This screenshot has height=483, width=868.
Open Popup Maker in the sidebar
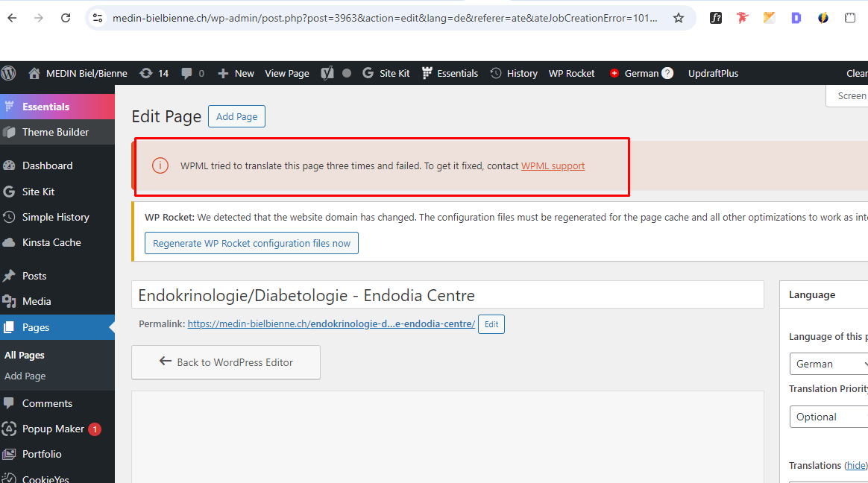point(57,429)
